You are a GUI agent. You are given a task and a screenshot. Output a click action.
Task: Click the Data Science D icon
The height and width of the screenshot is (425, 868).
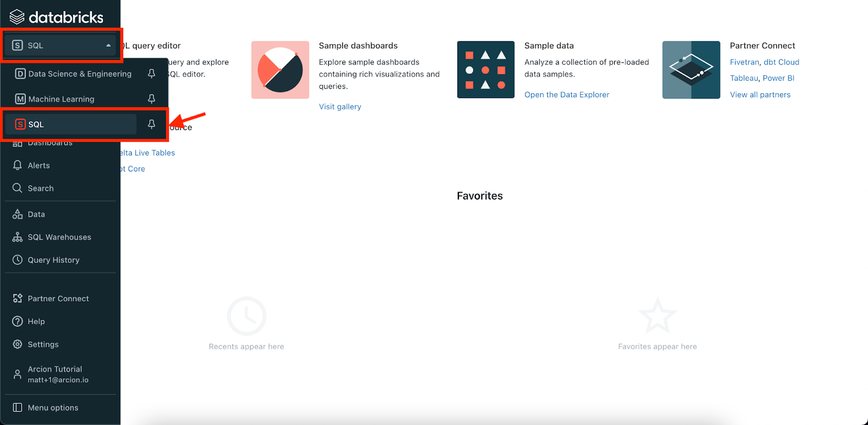(20, 74)
